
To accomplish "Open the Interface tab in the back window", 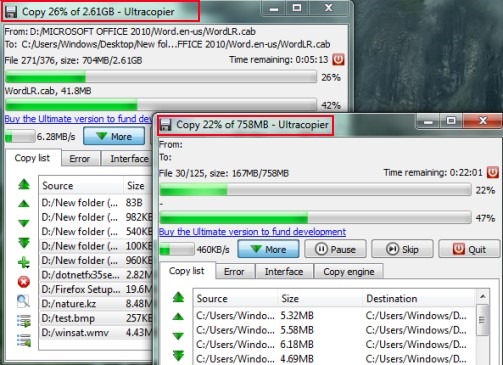I will click(x=129, y=159).
